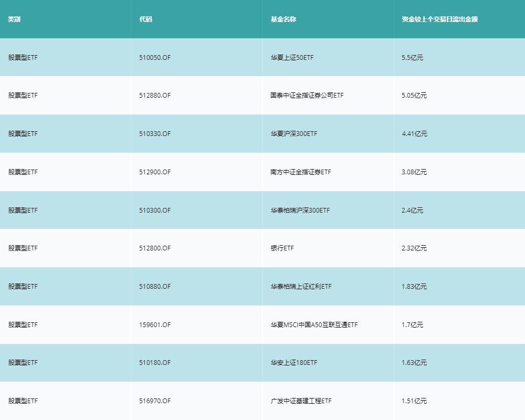Select outflow amount 2.4亿元
The image size is (525, 420).
412,210
